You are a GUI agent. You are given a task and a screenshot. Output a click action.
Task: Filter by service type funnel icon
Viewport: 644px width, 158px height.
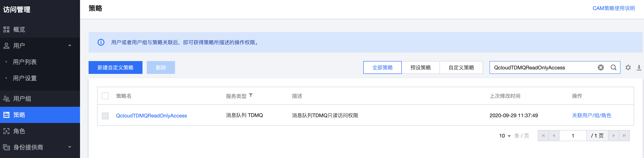coord(251,95)
